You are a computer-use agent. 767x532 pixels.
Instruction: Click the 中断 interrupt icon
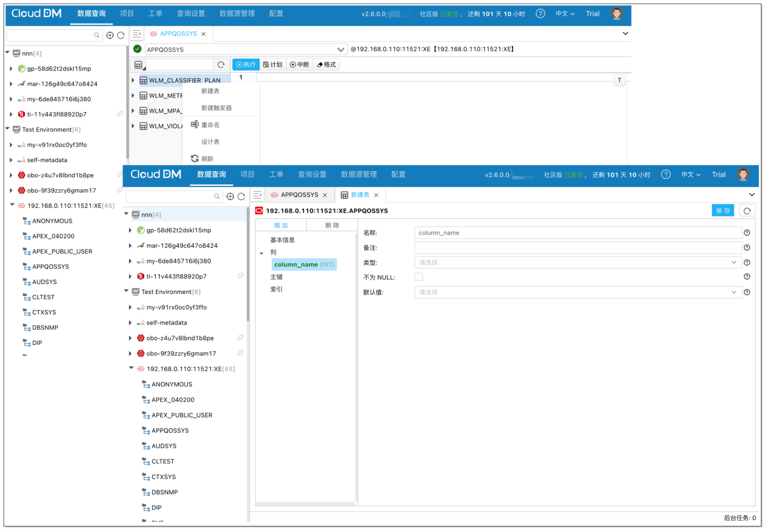pyautogui.click(x=299, y=64)
